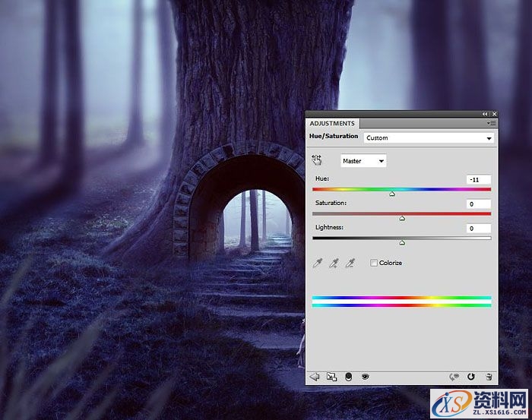Click the Saturation value input field
This screenshot has height=420, width=532.
tap(479, 204)
